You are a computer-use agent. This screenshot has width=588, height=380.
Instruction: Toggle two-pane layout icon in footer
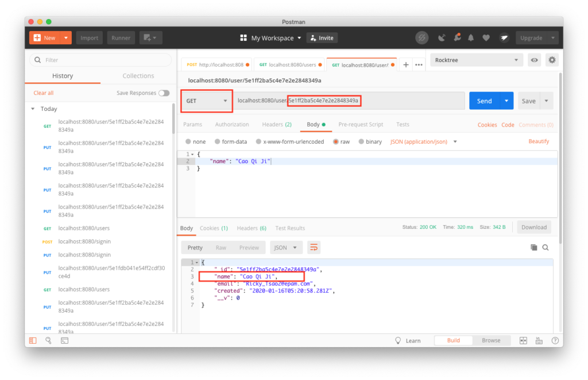(x=523, y=340)
